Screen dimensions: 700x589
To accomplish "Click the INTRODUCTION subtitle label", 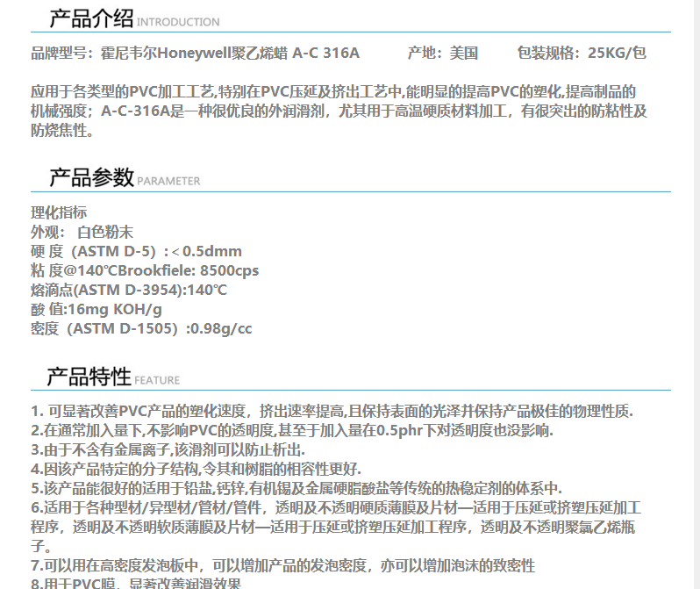I will click(179, 22).
